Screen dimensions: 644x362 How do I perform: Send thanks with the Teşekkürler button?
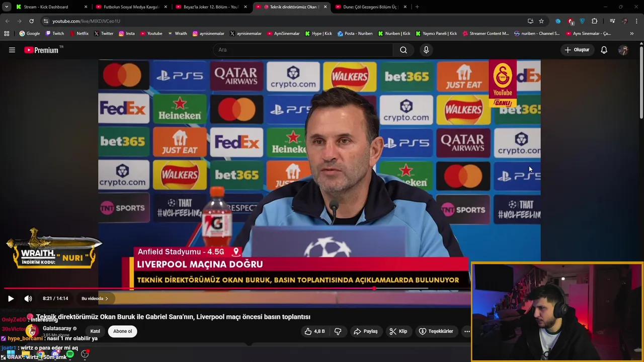436,331
